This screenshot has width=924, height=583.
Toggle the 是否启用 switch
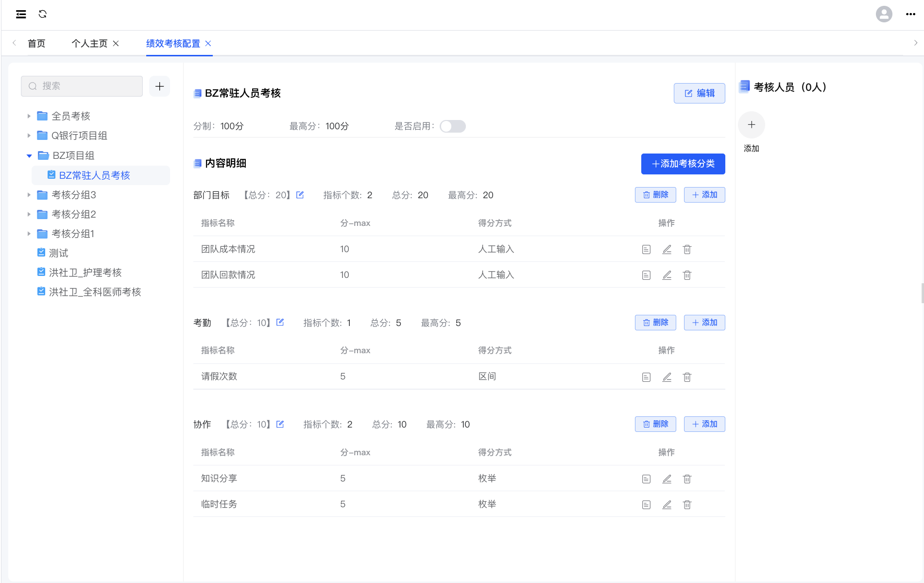[452, 126]
